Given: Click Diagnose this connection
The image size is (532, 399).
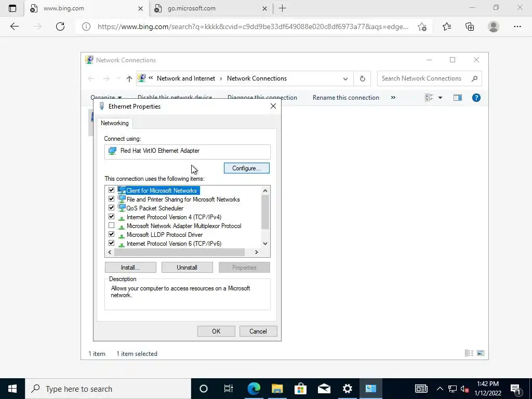Looking at the screenshot, I should pyautogui.click(x=262, y=98).
